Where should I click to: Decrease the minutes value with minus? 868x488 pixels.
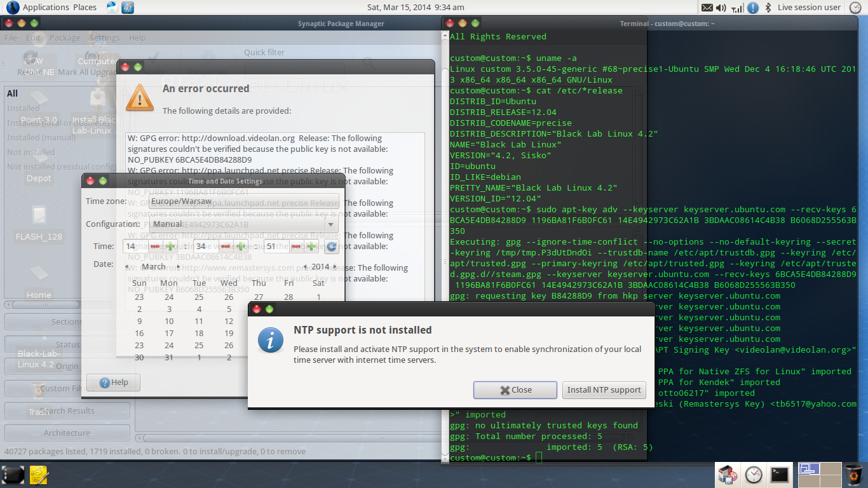coord(225,246)
